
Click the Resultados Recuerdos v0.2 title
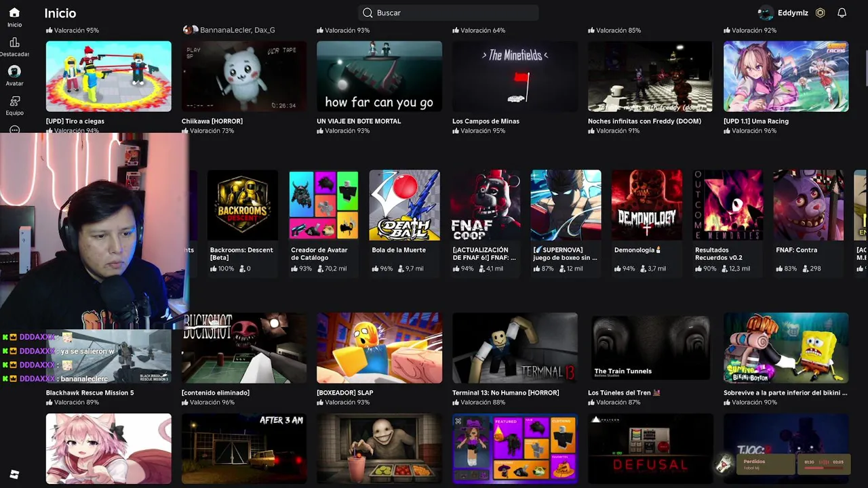[x=719, y=253]
